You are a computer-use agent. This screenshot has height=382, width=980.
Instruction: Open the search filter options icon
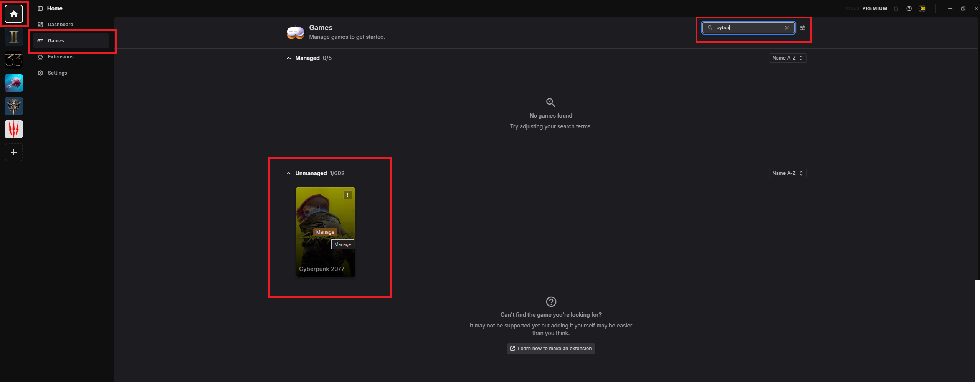click(802, 28)
